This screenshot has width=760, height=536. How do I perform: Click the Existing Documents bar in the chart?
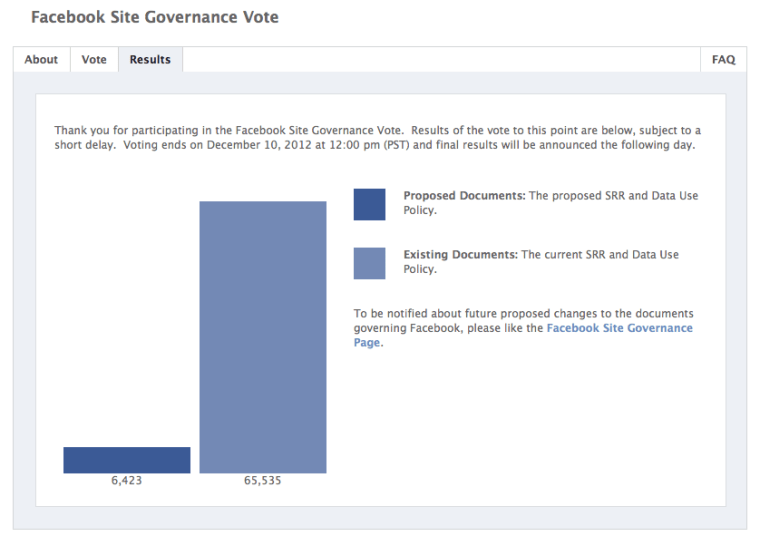coord(263,337)
